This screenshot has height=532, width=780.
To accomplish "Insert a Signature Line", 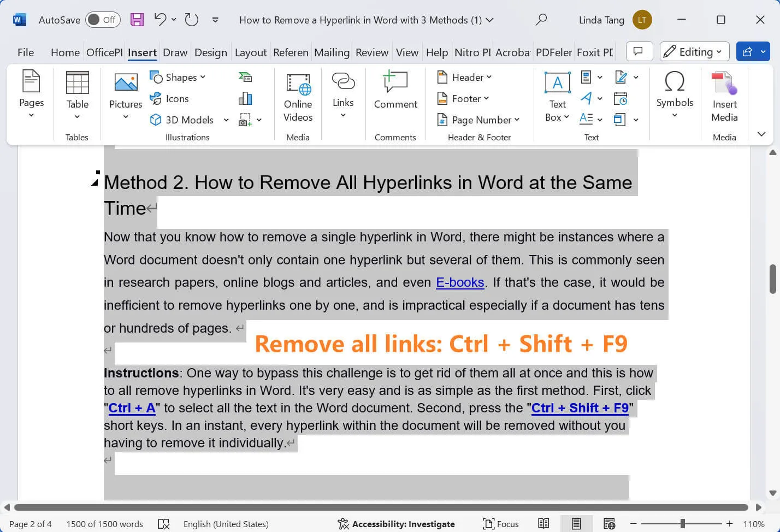I will (621, 77).
